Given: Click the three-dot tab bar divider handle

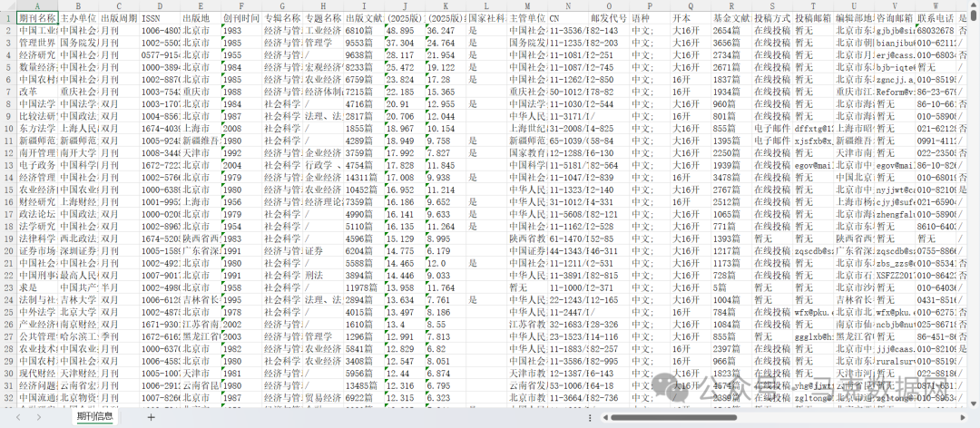Looking at the screenshot, I should click(590, 417).
